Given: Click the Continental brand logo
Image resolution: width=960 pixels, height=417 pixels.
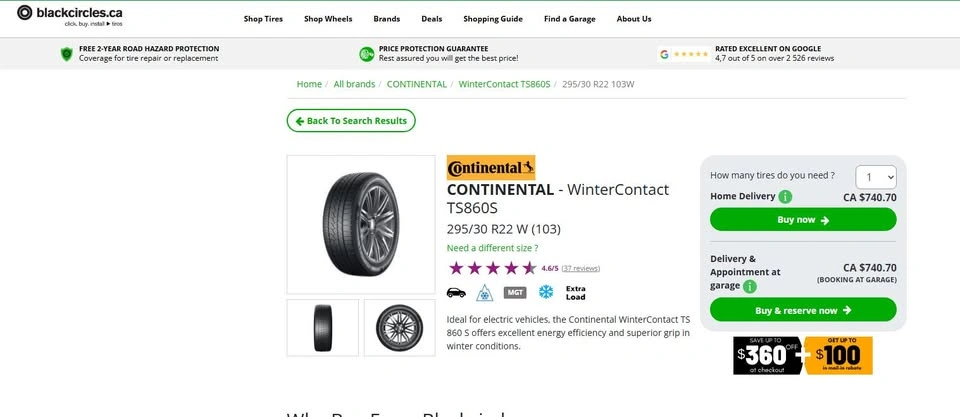Looking at the screenshot, I should 490,168.
